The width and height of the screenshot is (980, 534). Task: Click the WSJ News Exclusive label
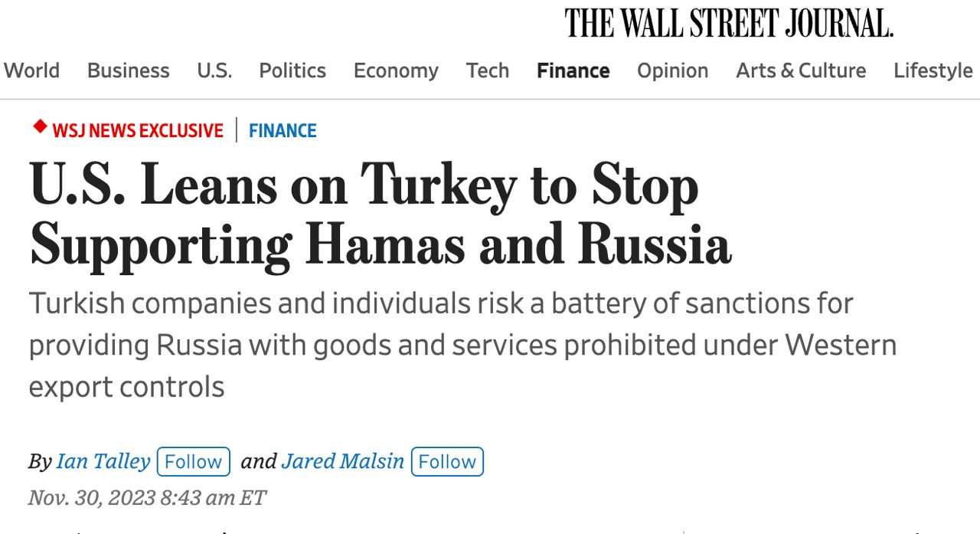pyautogui.click(x=138, y=131)
